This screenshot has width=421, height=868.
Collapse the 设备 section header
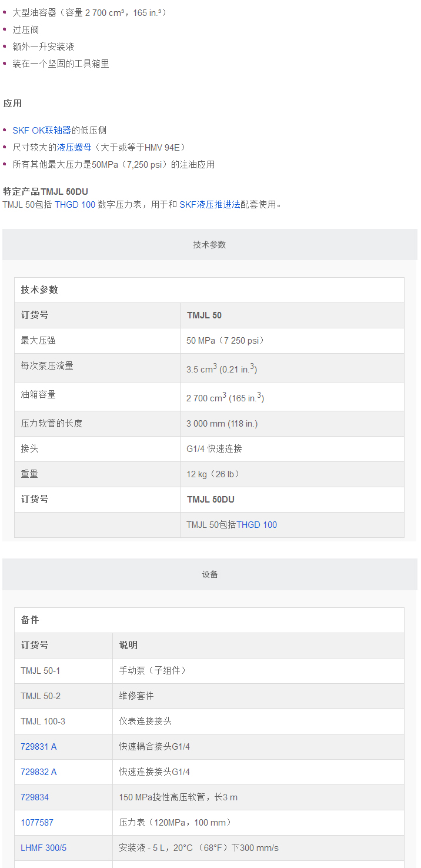pos(210,574)
